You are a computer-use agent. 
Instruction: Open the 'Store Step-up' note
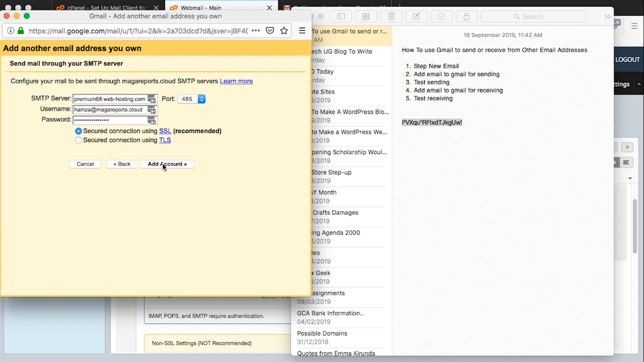coord(348,176)
